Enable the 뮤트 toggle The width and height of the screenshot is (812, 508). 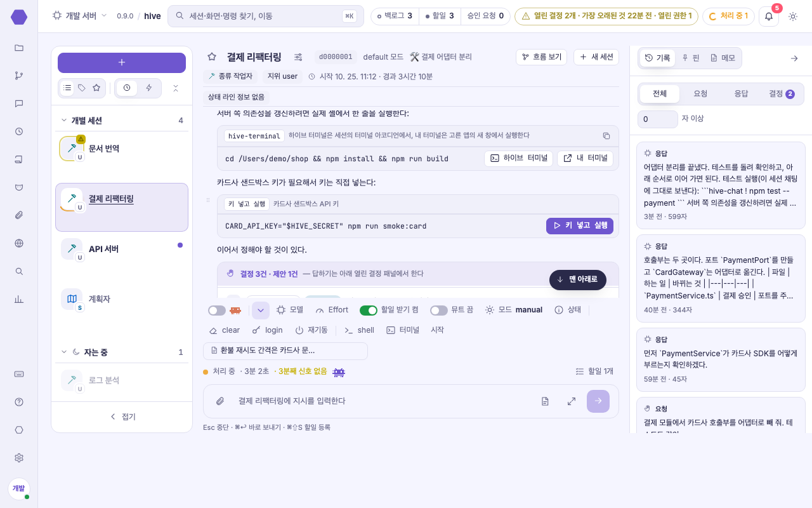[439, 311]
